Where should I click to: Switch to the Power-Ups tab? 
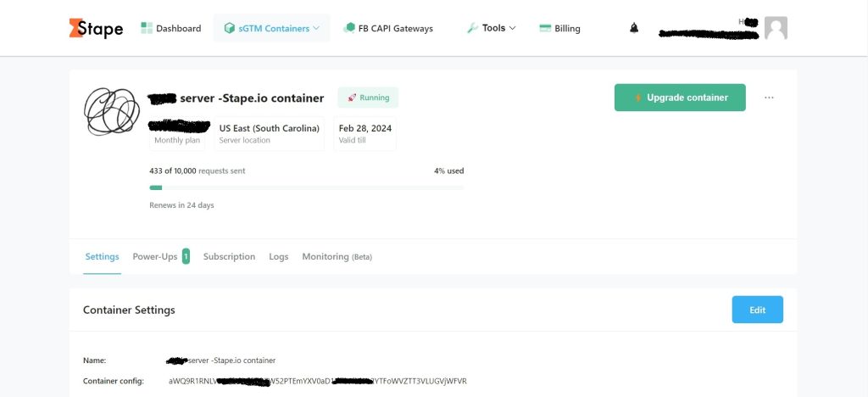[x=155, y=257]
